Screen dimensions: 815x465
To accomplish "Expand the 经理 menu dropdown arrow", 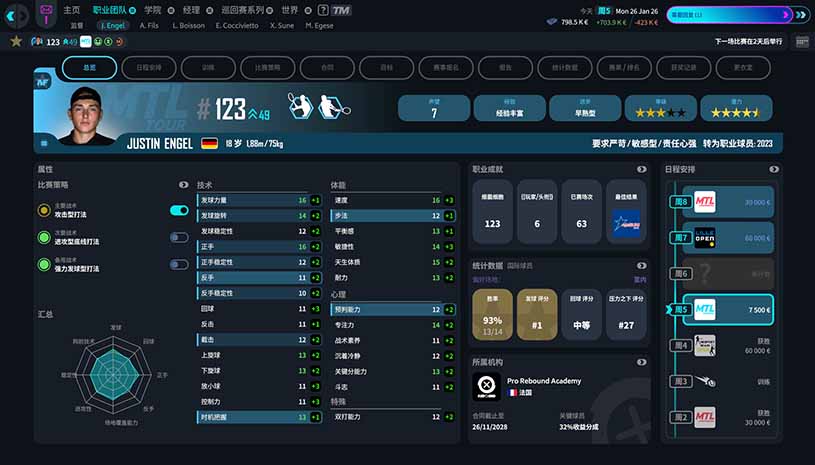I will [209, 10].
